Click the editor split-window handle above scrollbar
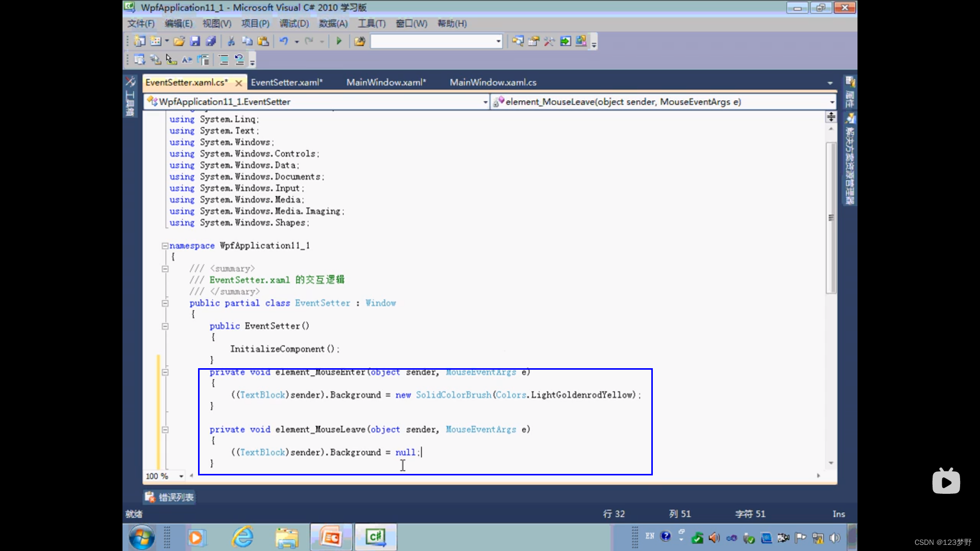980x551 pixels. pyautogui.click(x=831, y=117)
